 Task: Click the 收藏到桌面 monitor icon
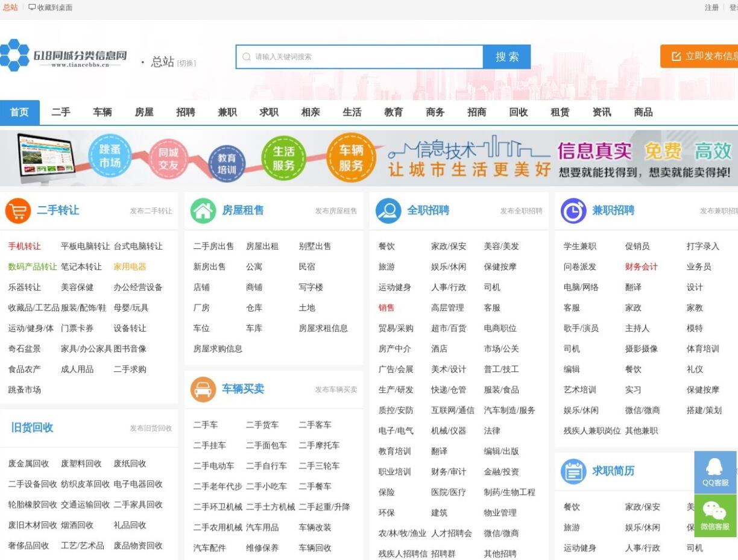click(30, 7)
